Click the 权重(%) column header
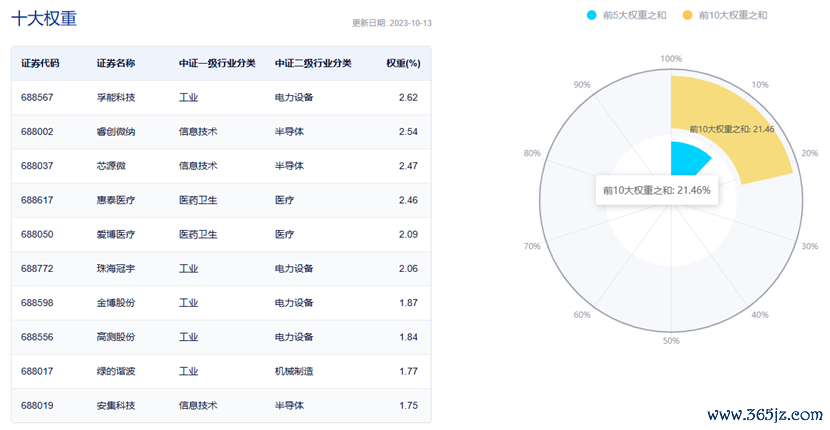The height and width of the screenshot is (430, 830). (x=403, y=63)
